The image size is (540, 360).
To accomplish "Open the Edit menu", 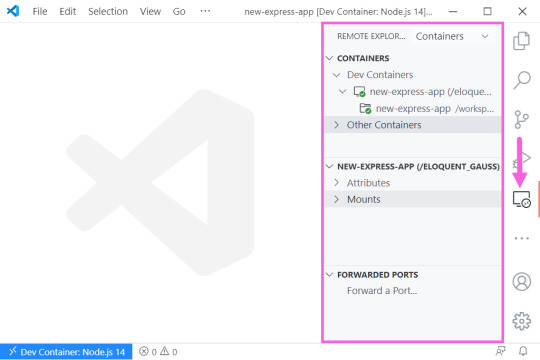I will pos(68,11).
